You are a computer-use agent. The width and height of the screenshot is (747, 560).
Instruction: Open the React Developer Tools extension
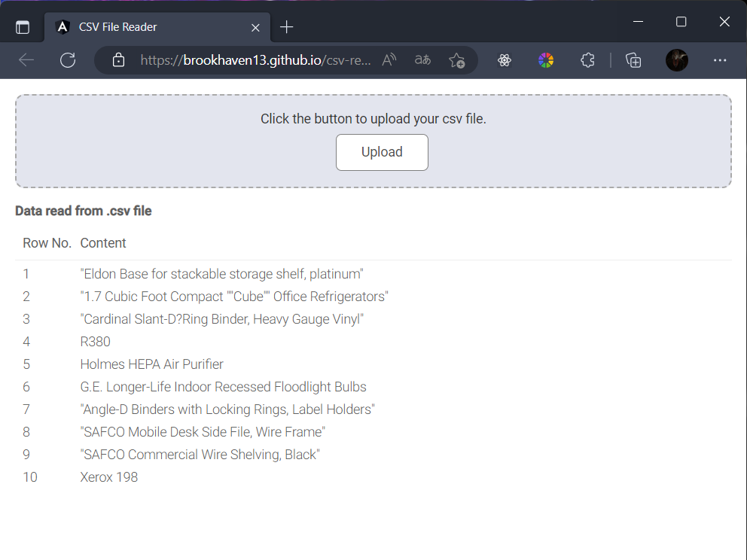[x=505, y=60]
